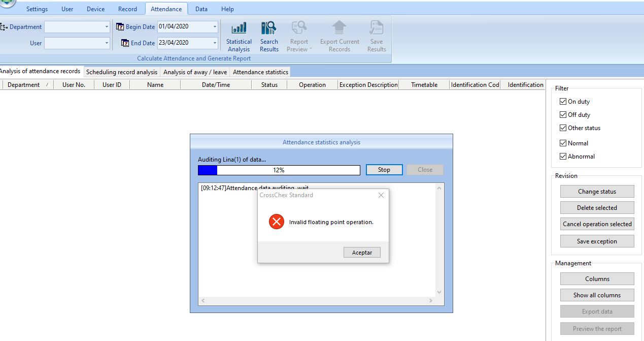Toggle the Off duty checkbox

tap(563, 115)
